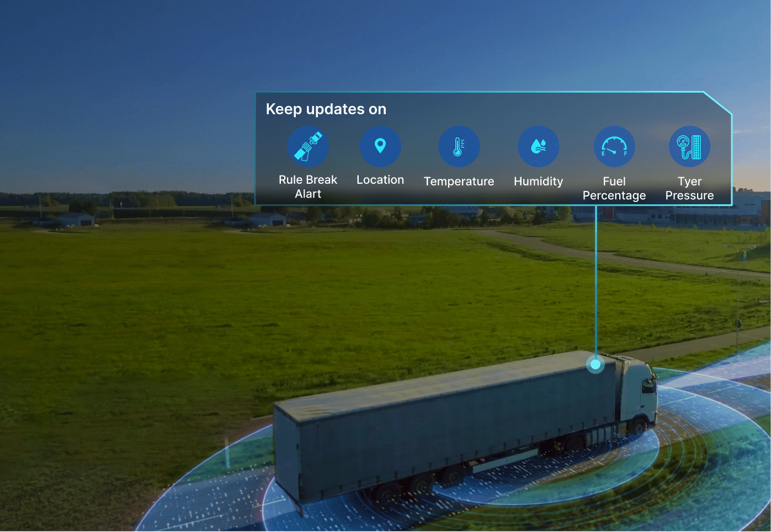Click the seatbelt Rule Break Alart icon
Viewport: 771px width, 532px height.
click(308, 146)
